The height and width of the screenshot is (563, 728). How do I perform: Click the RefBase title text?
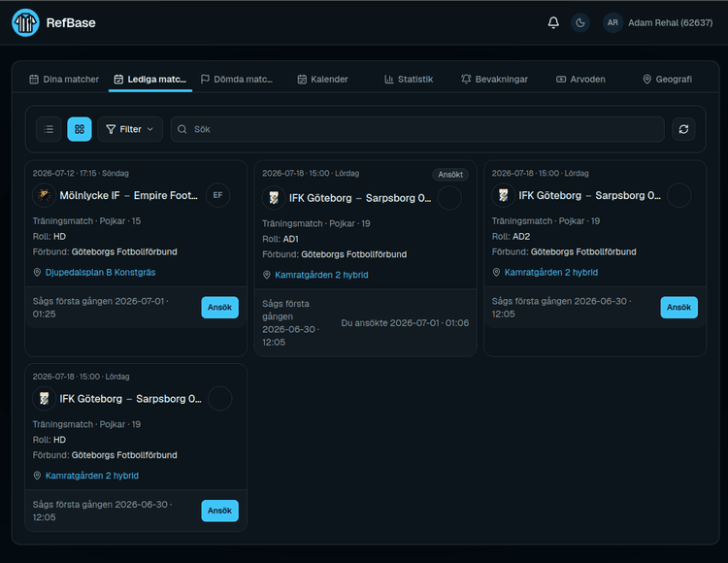pyautogui.click(x=71, y=22)
